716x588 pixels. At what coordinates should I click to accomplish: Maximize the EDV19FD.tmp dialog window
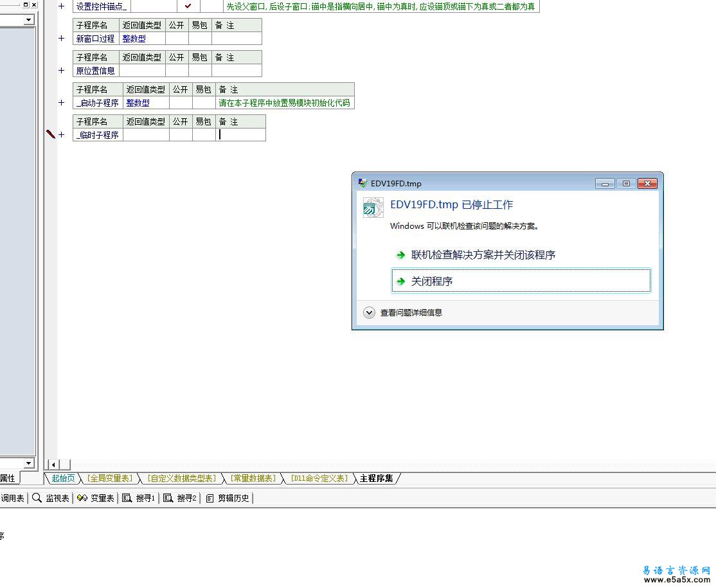pyautogui.click(x=626, y=184)
